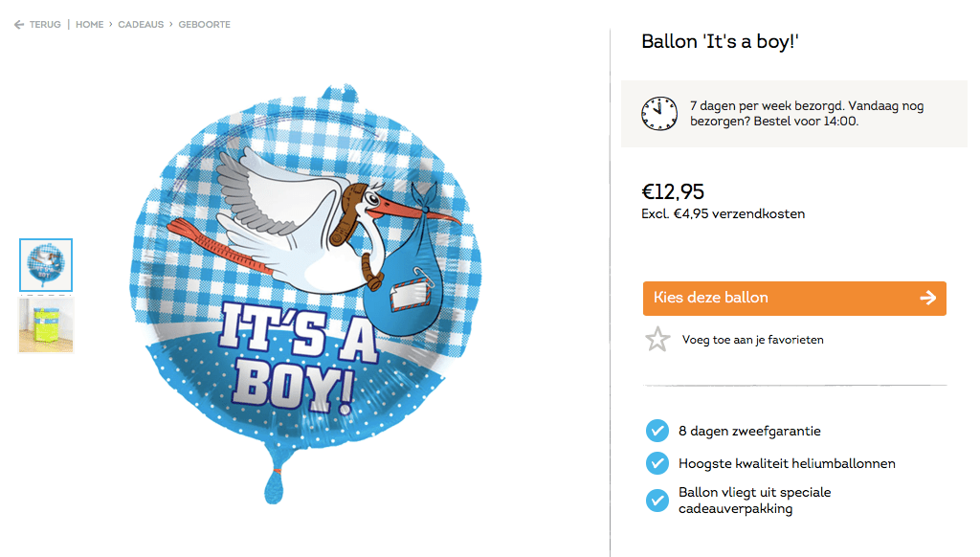Image resolution: width=980 pixels, height=557 pixels.
Task: Click the clock delivery icon
Action: [657, 113]
